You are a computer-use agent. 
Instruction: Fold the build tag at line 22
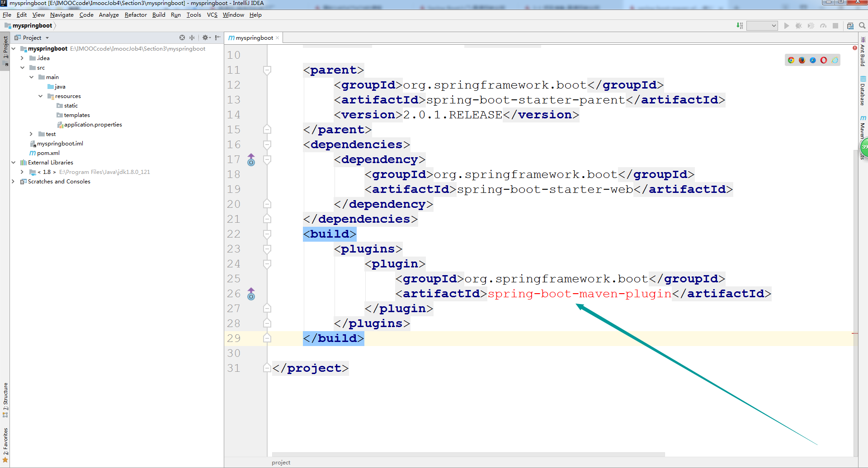click(267, 234)
